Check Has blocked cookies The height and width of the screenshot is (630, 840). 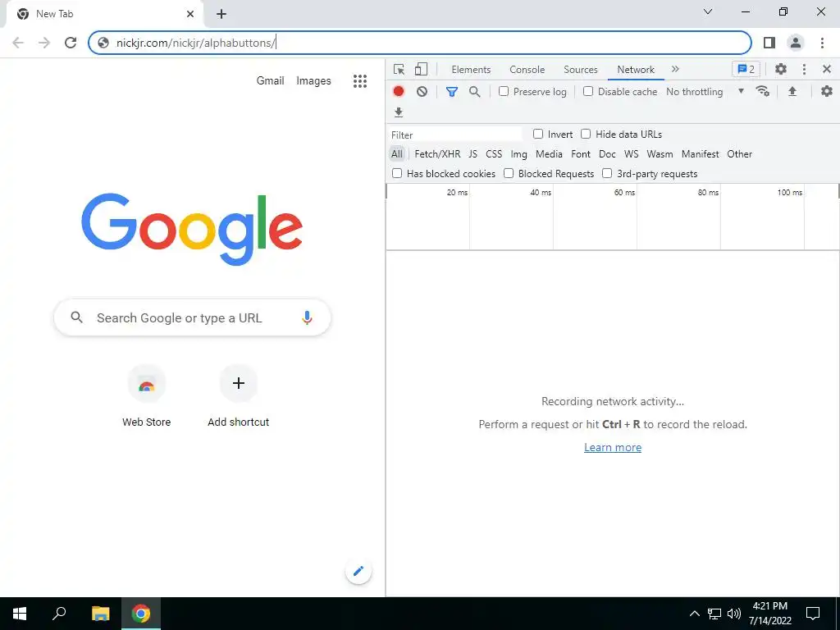(x=397, y=173)
